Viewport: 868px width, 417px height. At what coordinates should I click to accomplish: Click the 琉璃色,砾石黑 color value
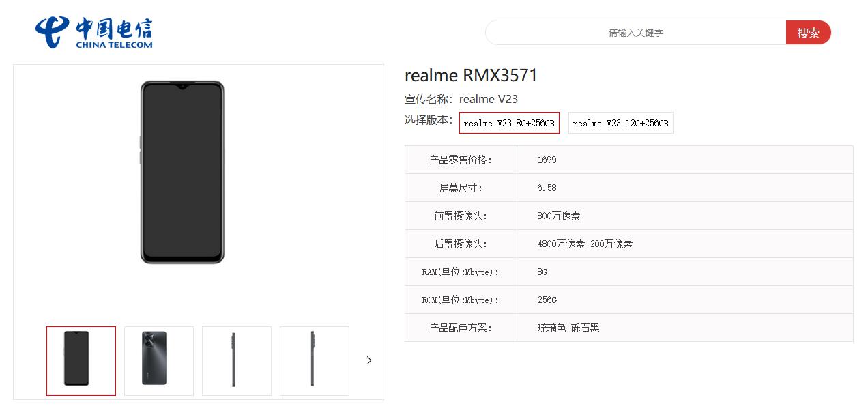(568, 328)
